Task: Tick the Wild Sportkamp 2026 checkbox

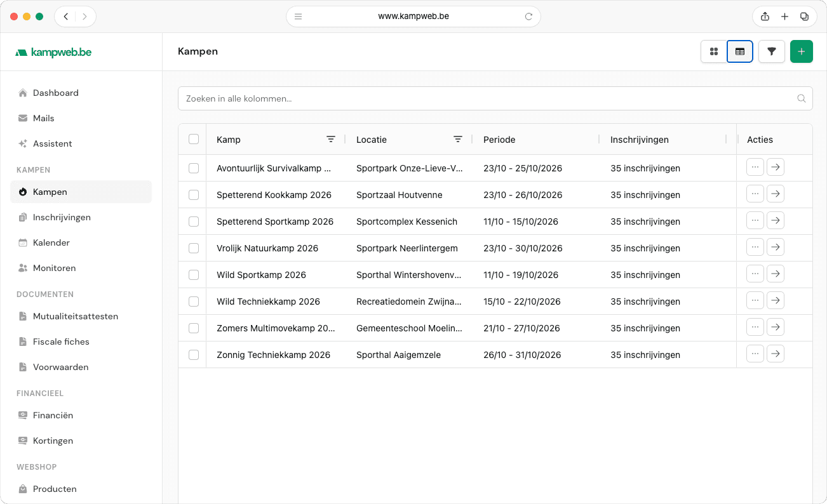Action: click(194, 275)
